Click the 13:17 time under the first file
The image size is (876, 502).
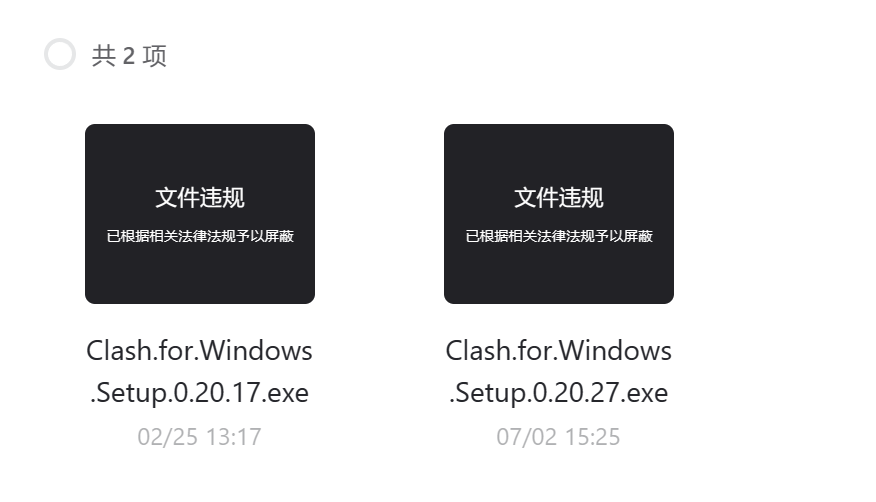[x=234, y=437]
